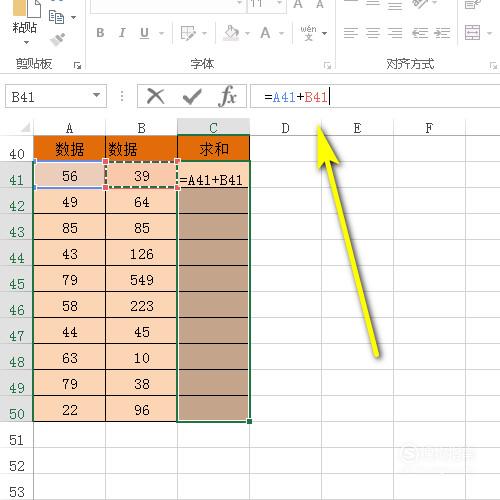Open the Merge and Center dropdown arrow
Viewport: 500px width, 500px height.
click(x=489, y=33)
